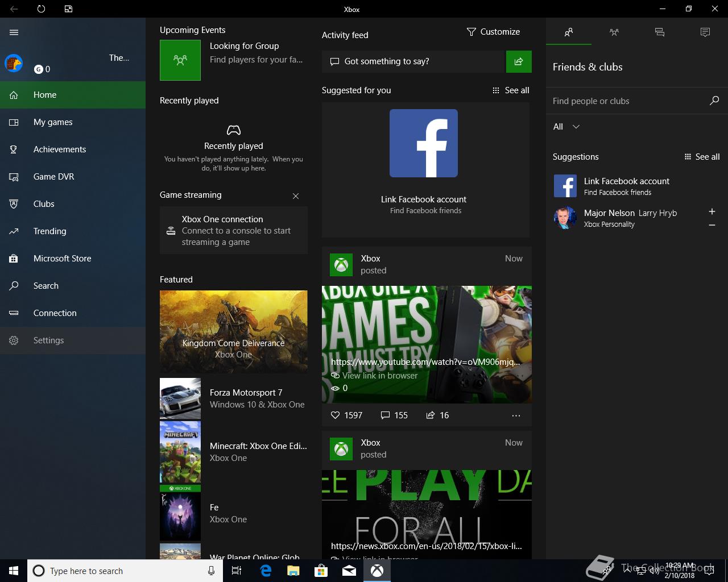Open Minecraft: Xbox One Edition entry
Viewport: 728px width, 582px height.
[x=234, y=452]
